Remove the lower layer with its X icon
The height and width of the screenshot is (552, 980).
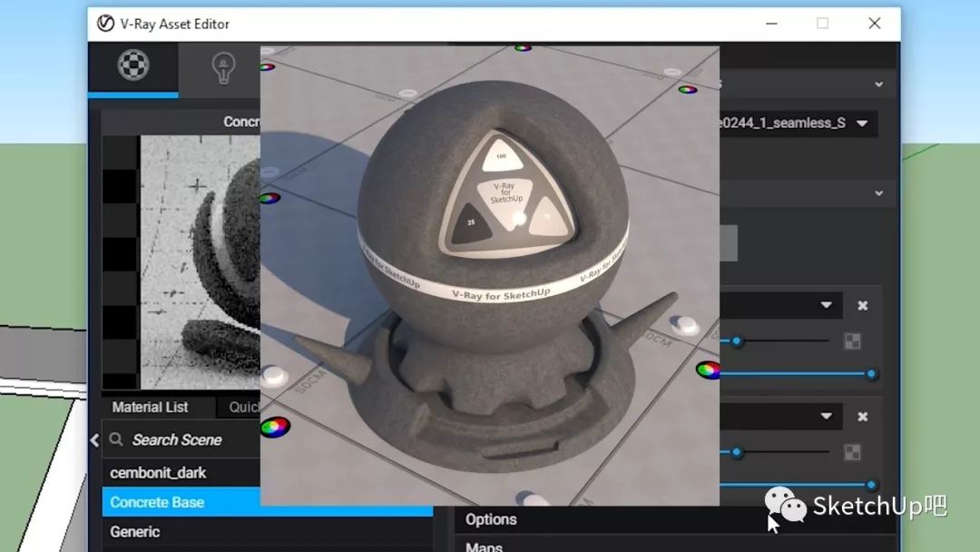862,417
